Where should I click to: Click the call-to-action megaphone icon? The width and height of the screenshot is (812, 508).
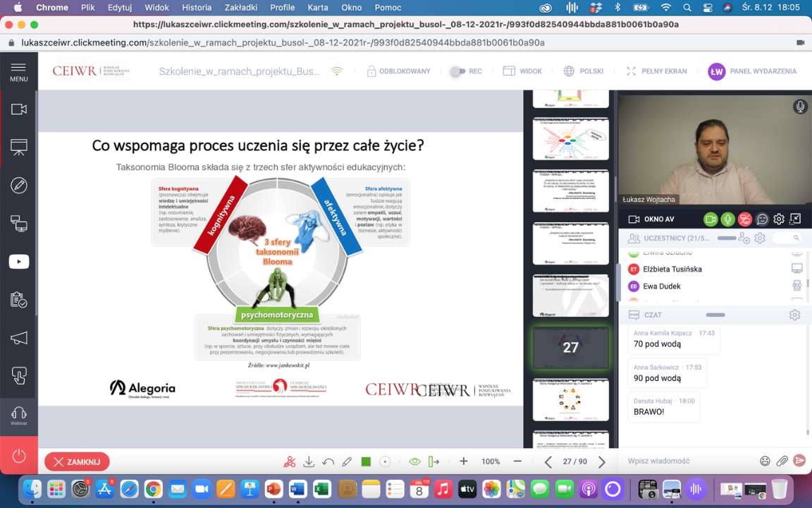19,338
